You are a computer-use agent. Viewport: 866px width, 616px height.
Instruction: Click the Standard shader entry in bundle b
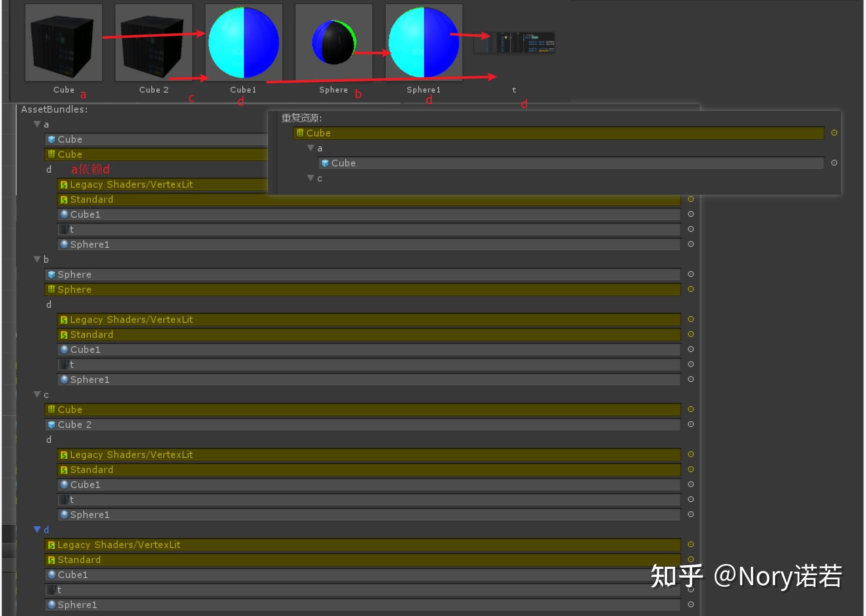point(91,334)
